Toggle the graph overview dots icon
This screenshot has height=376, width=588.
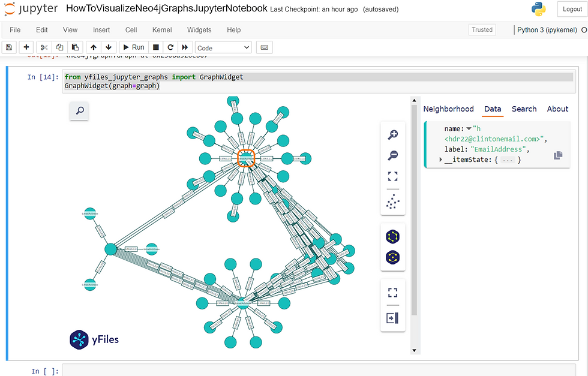[392, 201]
